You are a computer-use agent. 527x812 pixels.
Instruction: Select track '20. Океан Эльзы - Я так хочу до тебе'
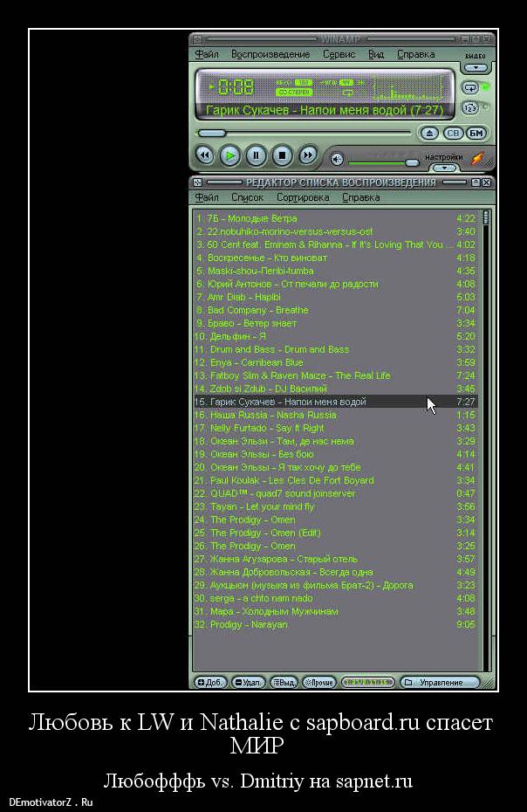tap(335, 467)
